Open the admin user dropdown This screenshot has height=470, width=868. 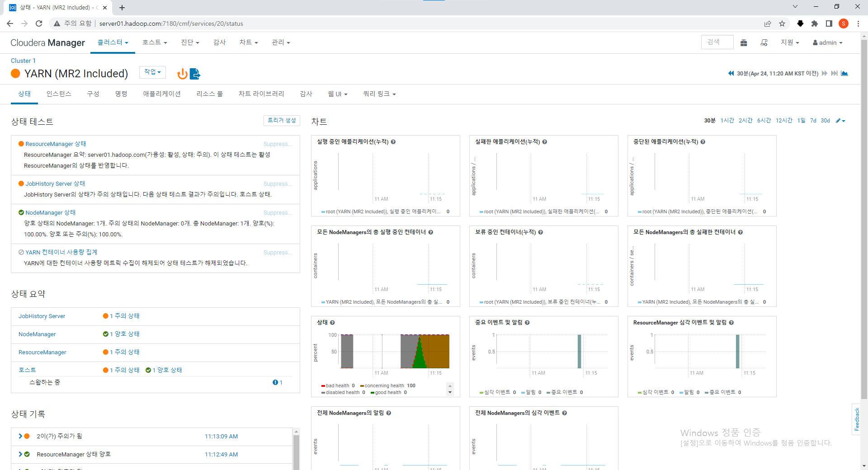827,42
